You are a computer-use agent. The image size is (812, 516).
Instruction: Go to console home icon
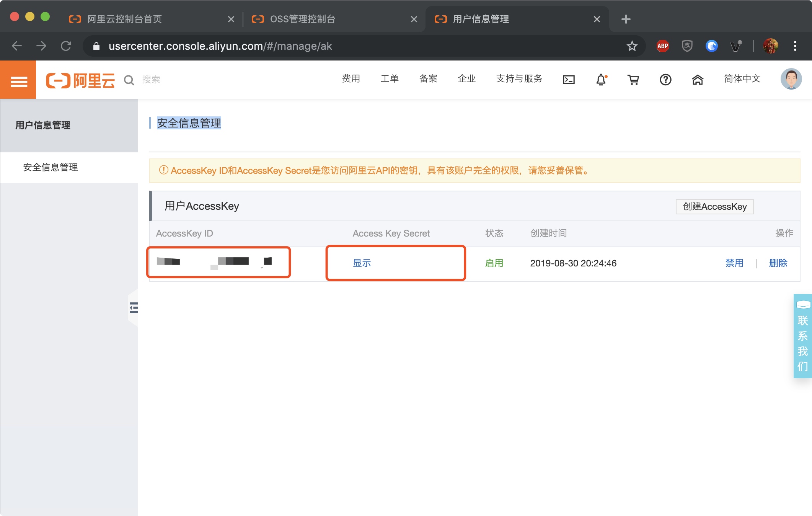click(698, 80)
